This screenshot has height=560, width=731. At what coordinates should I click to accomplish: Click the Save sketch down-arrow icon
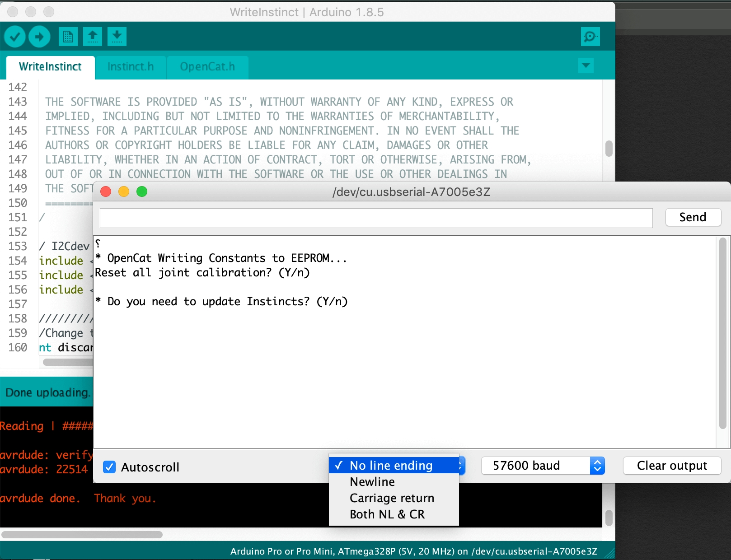[117, 37]
